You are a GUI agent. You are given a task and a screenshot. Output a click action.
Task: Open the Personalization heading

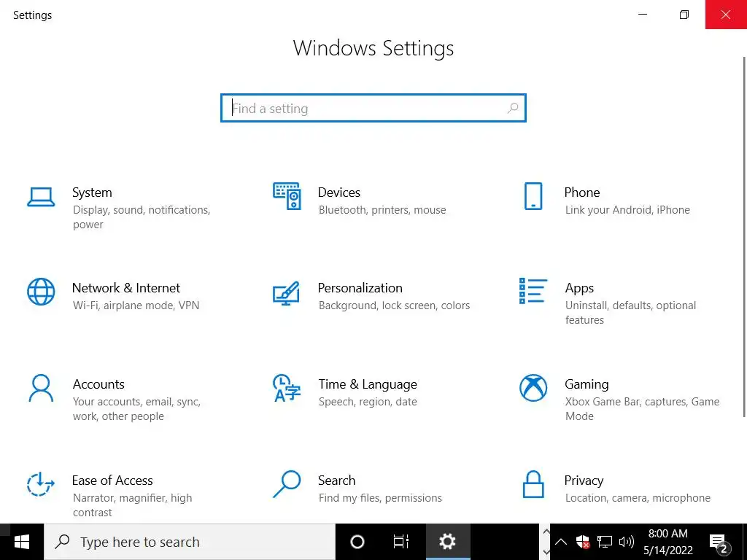[360, 288]
